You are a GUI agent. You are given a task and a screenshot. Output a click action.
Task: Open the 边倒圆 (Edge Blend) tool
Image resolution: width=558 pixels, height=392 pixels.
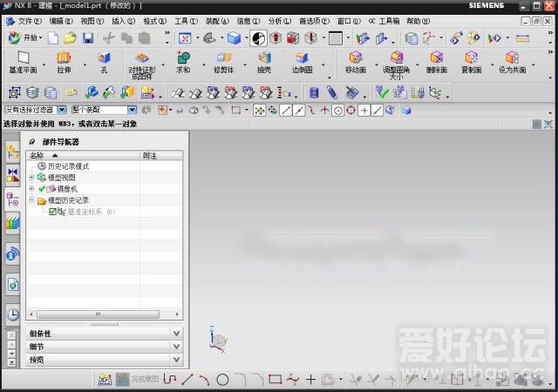tap(302, 58)
